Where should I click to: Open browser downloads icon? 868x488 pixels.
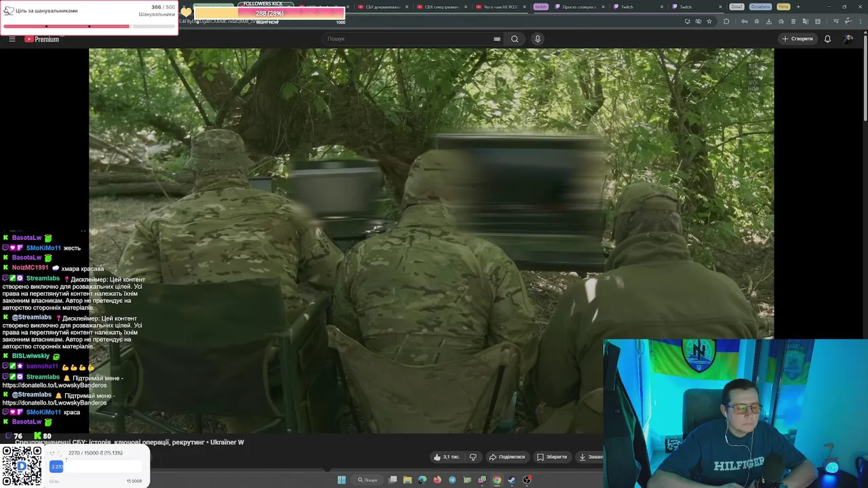click(769, 21)
